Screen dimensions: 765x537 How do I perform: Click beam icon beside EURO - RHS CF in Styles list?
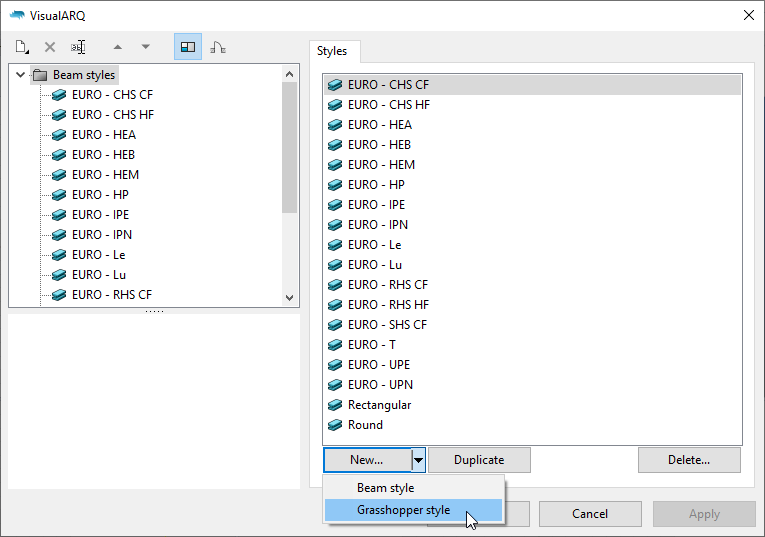(335, 285)
